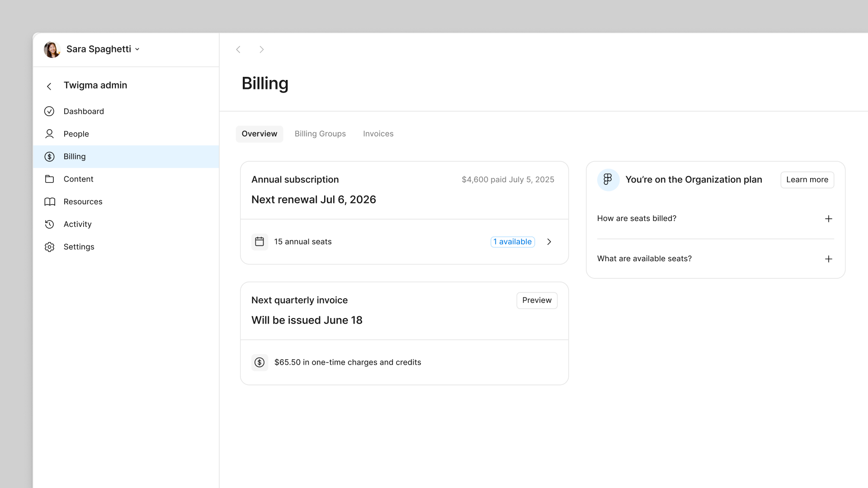Click the dollar icon next to one-time charges
This screenshot has height=488, width=868.
(x=259, y=362)
